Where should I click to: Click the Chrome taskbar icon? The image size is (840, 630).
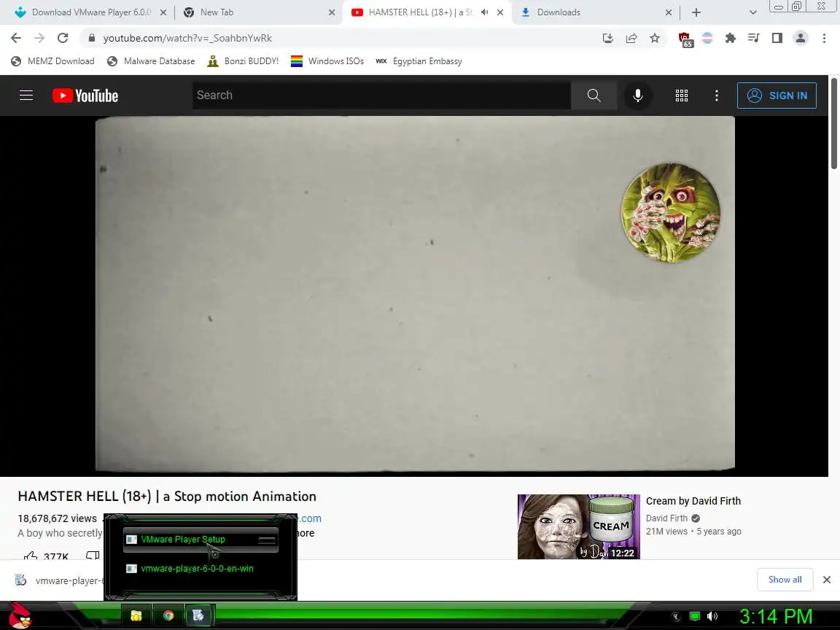click(x=168, y=615)
